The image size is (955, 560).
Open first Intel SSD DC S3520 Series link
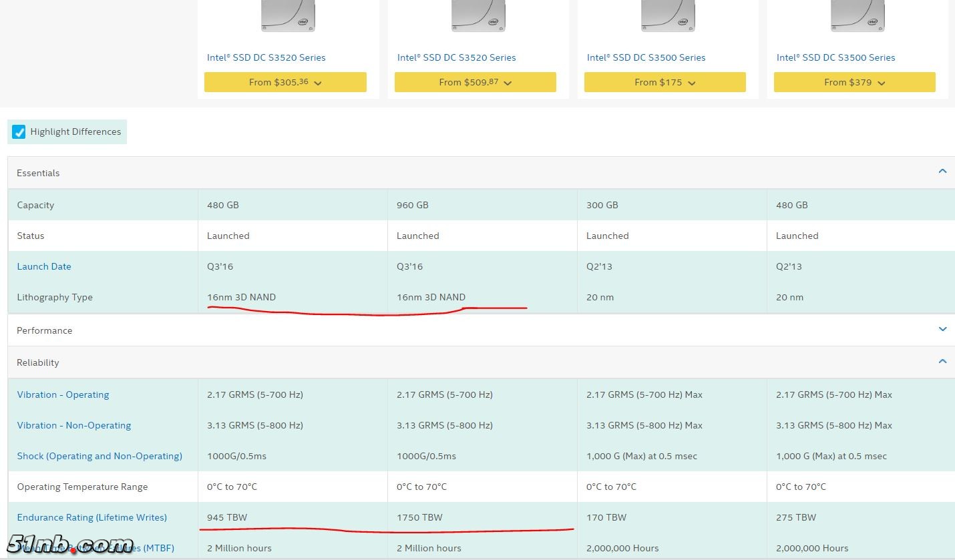[x=266, y=57]
